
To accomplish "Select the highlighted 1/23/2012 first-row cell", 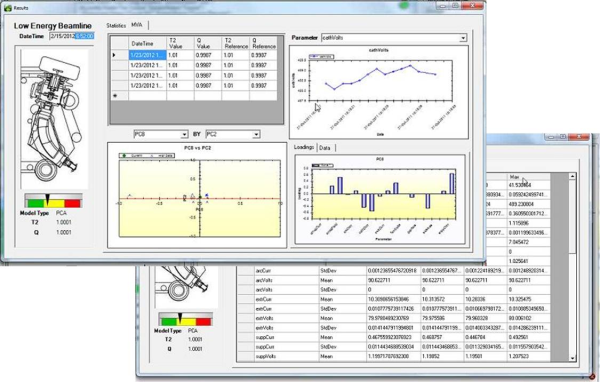I will pyautogui.click(x=147, y=55).
